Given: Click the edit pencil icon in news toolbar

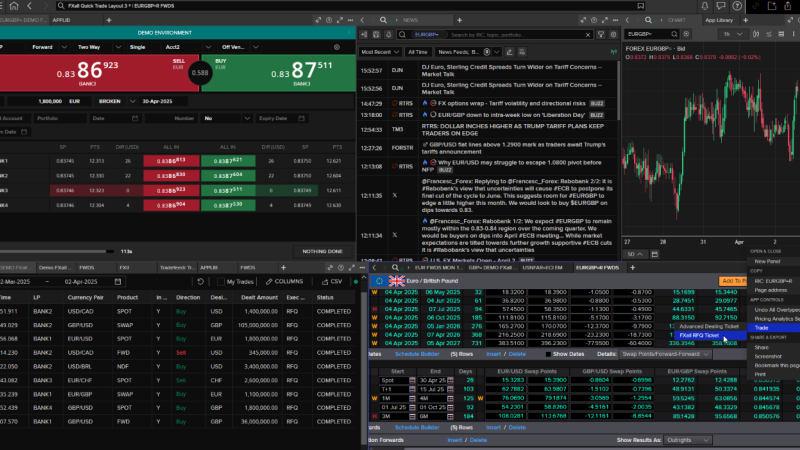Looking at the screenshot, I should [x=509, y=52].
